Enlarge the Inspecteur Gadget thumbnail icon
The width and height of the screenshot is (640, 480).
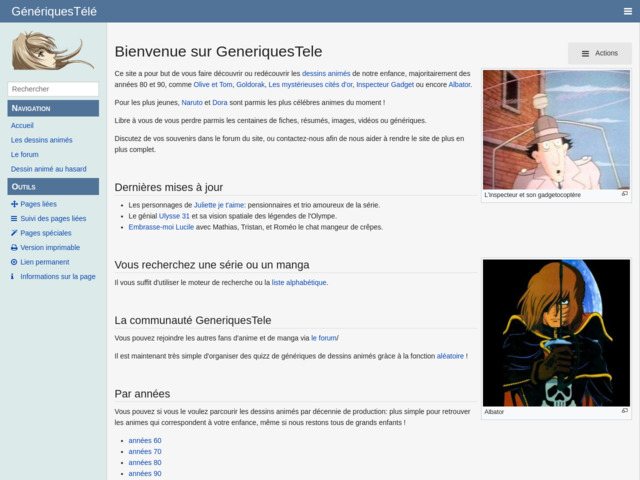coord(625,194)
